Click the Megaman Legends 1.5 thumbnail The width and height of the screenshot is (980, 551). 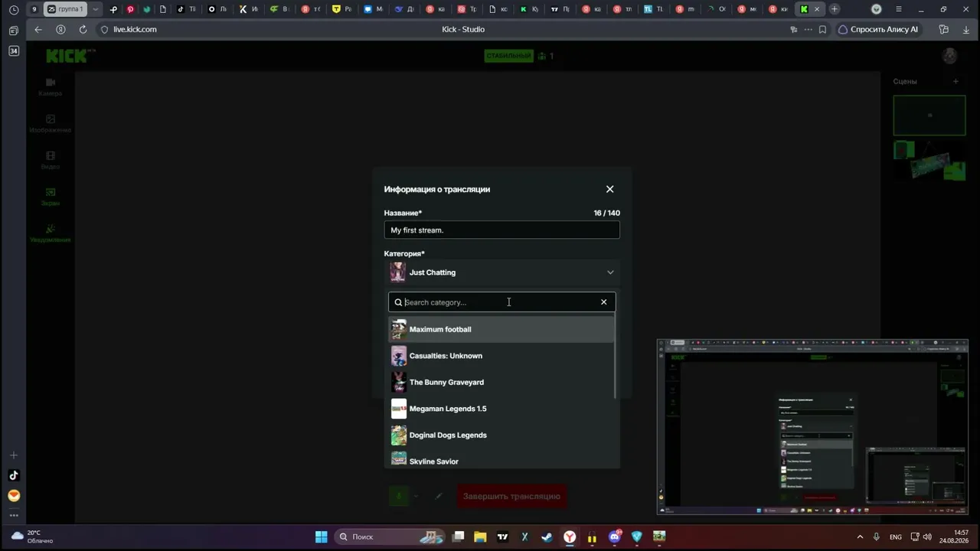tap(399, 409)
